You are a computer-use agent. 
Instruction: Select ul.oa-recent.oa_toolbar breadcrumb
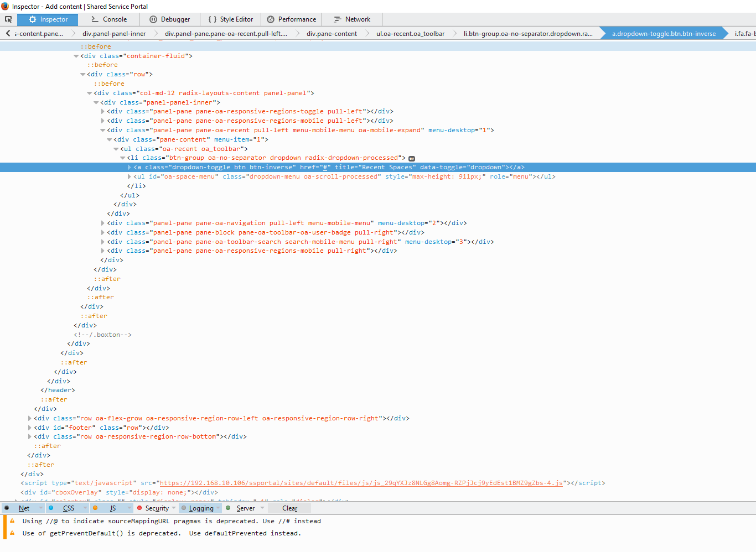point(411,34)
